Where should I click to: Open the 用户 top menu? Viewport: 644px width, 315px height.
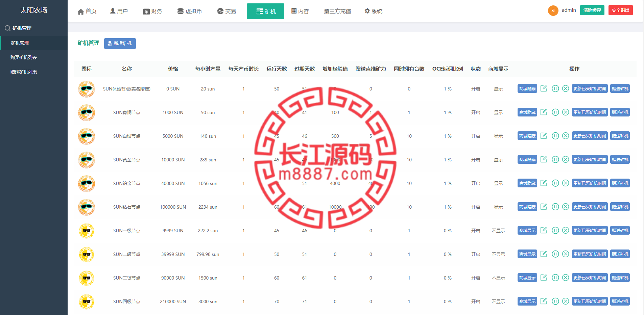click(x=119, y=11)
